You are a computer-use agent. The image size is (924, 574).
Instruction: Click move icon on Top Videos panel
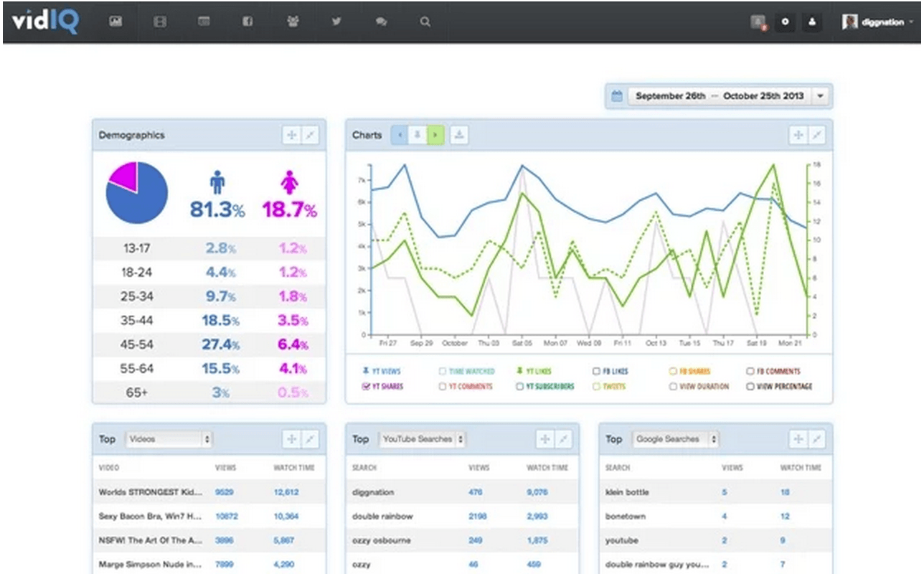click(x=291, y=439)
